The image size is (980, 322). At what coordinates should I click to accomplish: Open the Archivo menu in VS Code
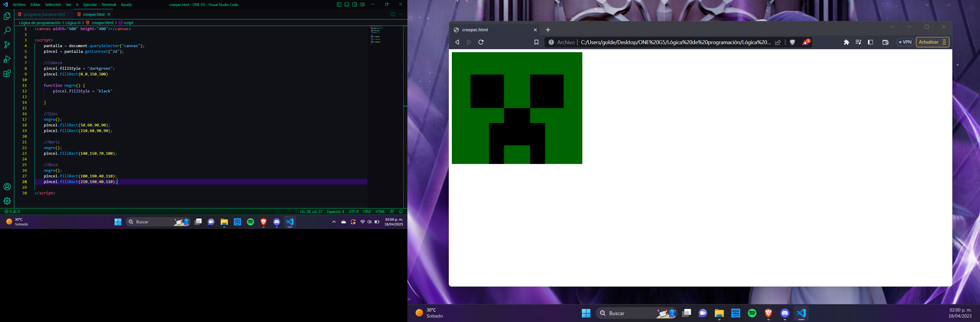coord(19,4)
